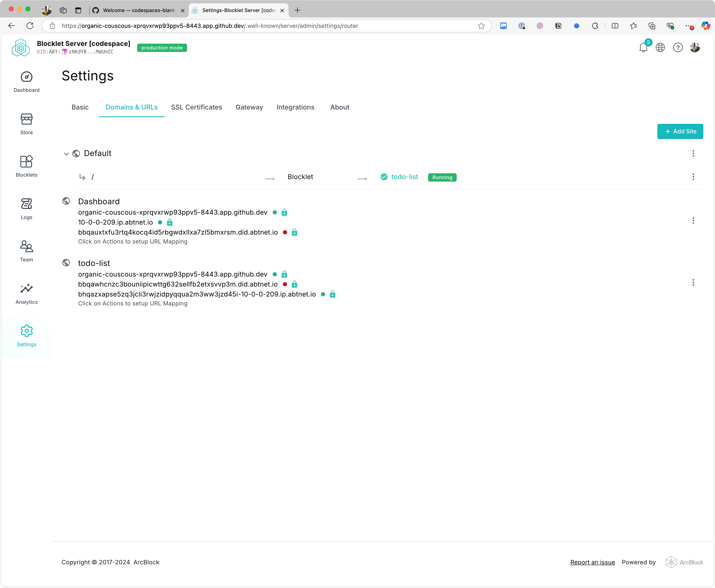The height and width of the screenshot is (588, 715).
Task: Click the help question mark icon
Action: tap(678, 48)
